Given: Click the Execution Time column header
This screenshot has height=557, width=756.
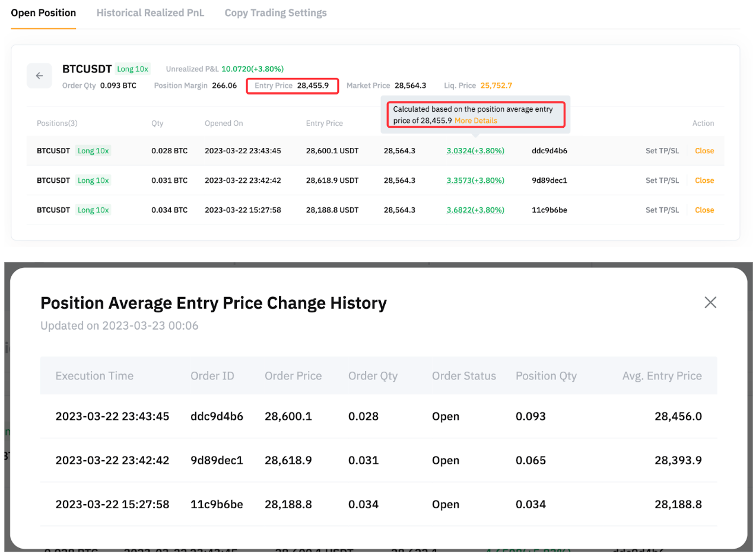Looking at the screenshot, I should tap(94, 376).
